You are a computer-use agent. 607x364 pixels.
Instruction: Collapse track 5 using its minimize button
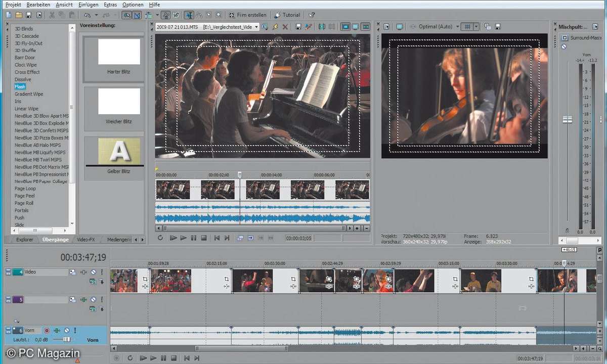8,298
